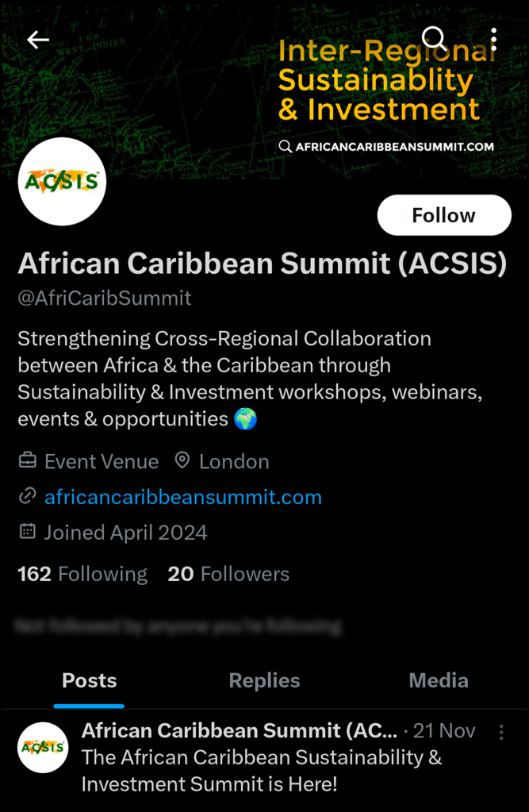Click the ACSIS profile avatar

62,182
